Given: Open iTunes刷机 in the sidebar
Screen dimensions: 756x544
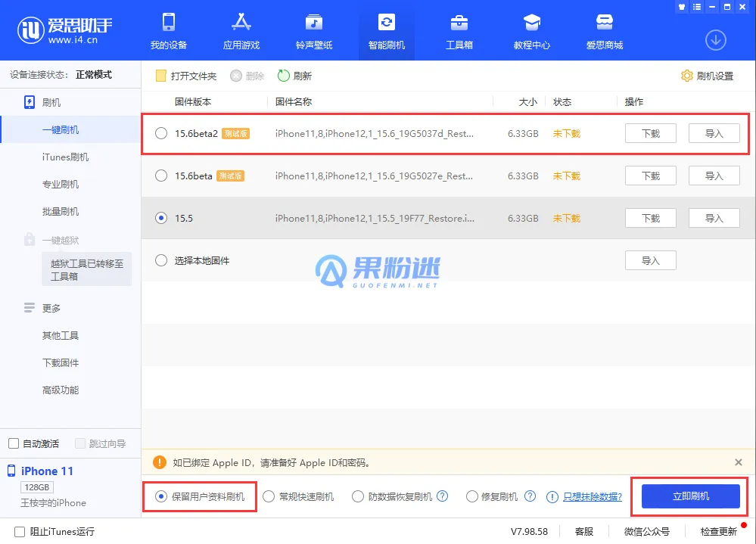Looking at the screenshot, I should click(65, 157).
